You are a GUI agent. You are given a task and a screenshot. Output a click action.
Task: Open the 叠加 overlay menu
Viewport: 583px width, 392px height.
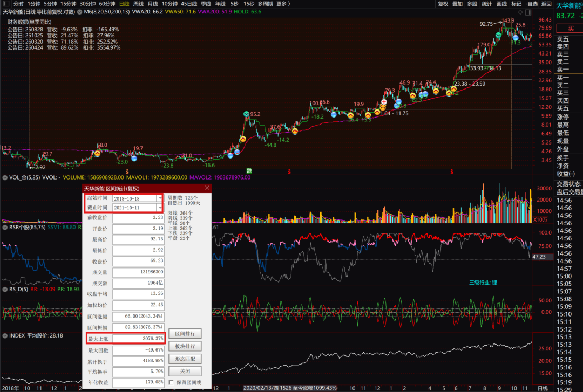coord(457,4)
